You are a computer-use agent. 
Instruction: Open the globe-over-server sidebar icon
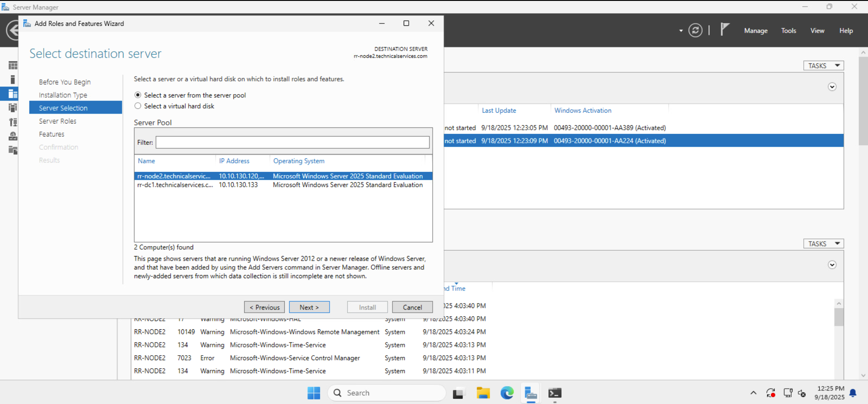(13, 136)
